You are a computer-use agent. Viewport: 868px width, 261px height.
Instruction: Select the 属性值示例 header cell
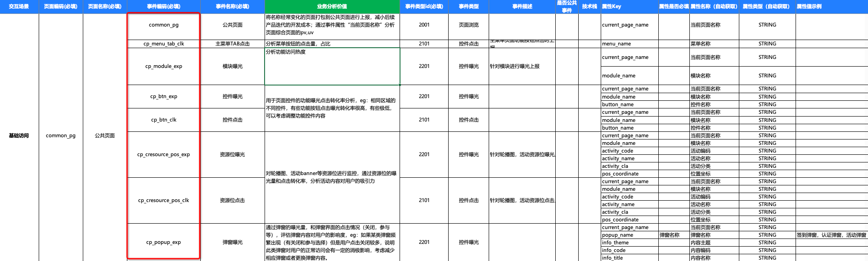832,6
